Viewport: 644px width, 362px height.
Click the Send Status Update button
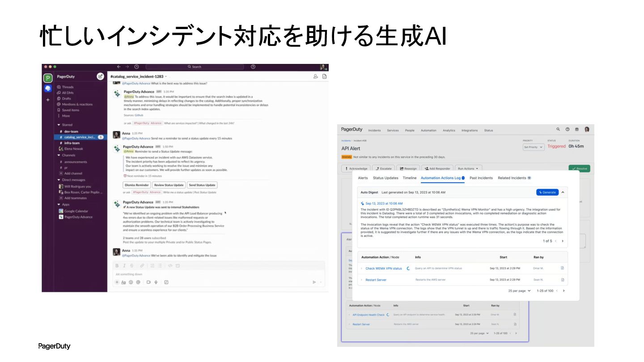tap(202, 185)
